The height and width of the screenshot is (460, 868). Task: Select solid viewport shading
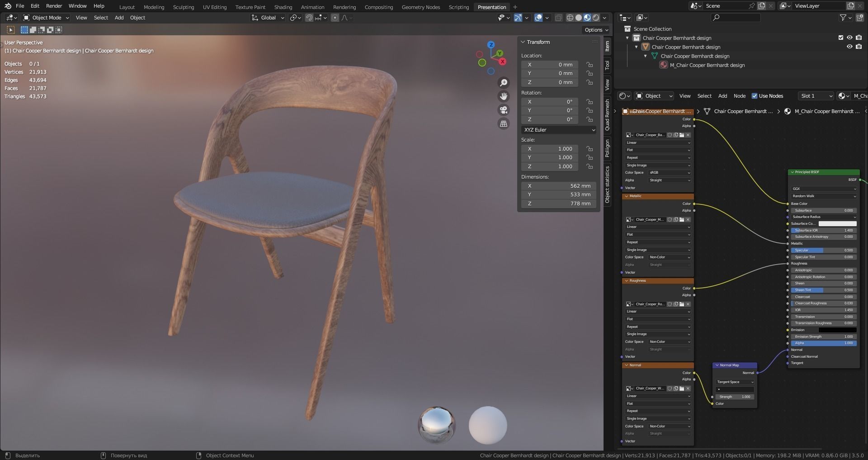coord(578,18)
